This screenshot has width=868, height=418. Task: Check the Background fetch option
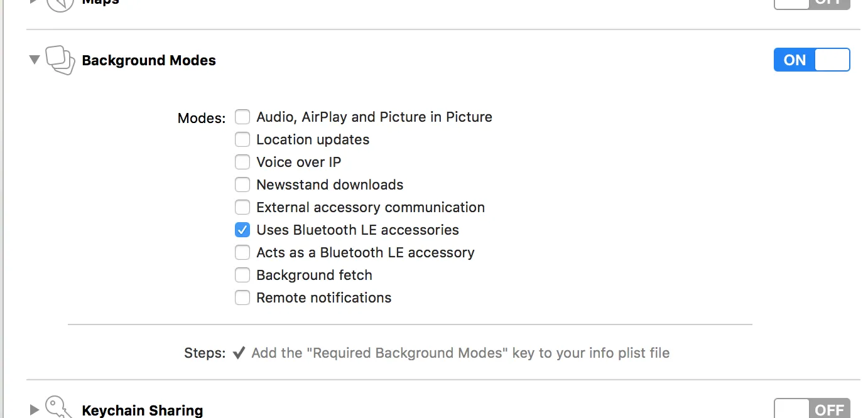pyautogui.click(x=242, y=276)
